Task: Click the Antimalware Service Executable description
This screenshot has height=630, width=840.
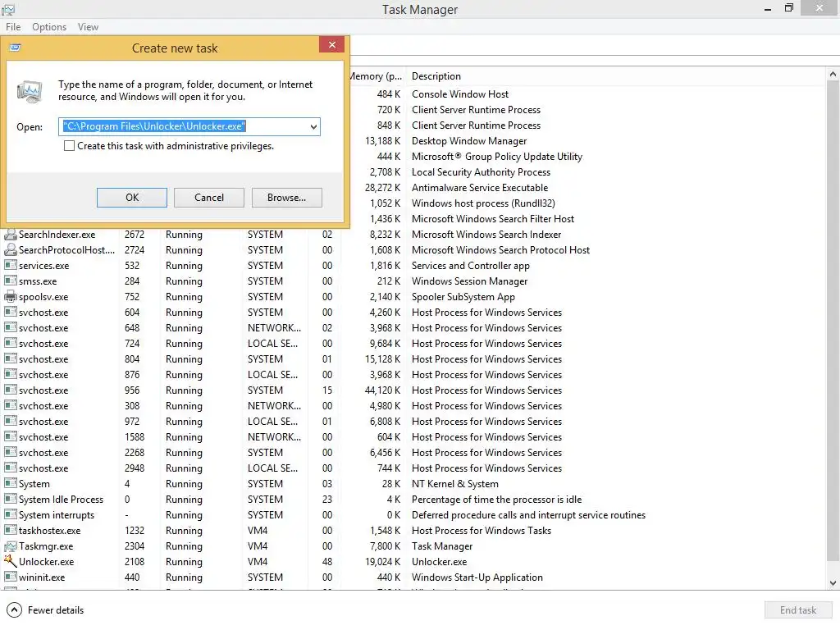Action: (x=479, y=188)
